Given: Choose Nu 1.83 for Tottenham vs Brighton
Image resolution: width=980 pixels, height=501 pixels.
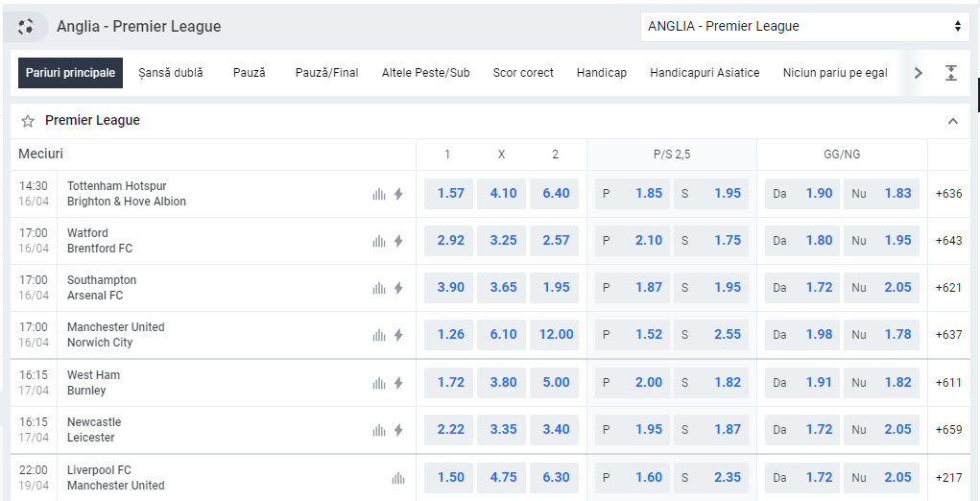Looking at the screenshot, I should pyautogui.click(x=881, y=194).
